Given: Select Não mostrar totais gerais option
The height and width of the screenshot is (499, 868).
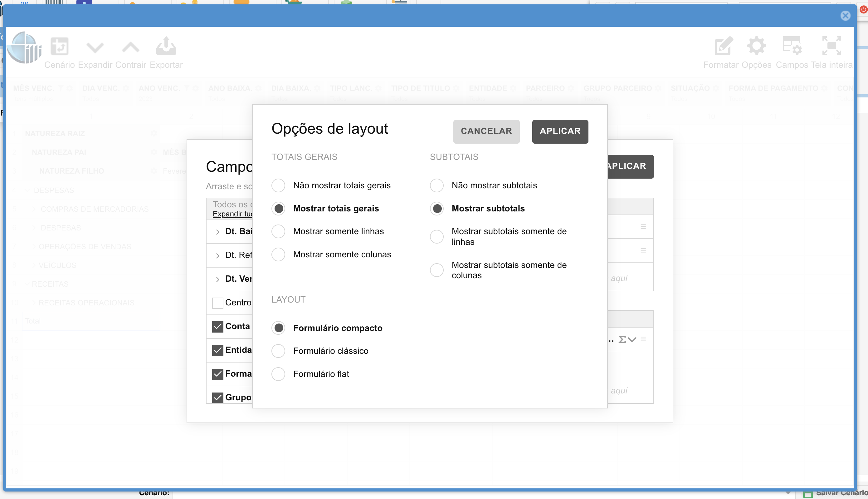Looking at the screenshot, I should pos(278,185).
